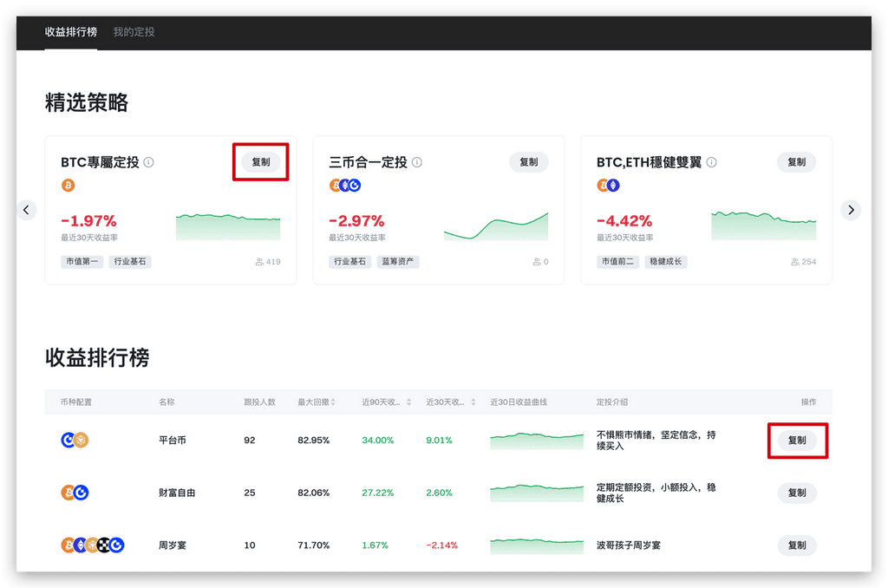This screenshot has width=888, height=588.
Task: Click info icon beside BTC專屬定投 title
Action: pos(149,162)
